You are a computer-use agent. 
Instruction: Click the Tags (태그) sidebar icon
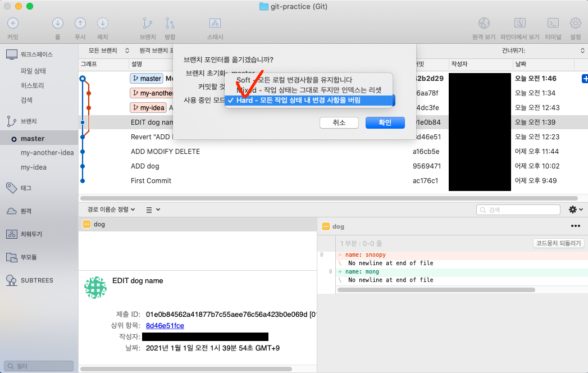tap(12, 188)
